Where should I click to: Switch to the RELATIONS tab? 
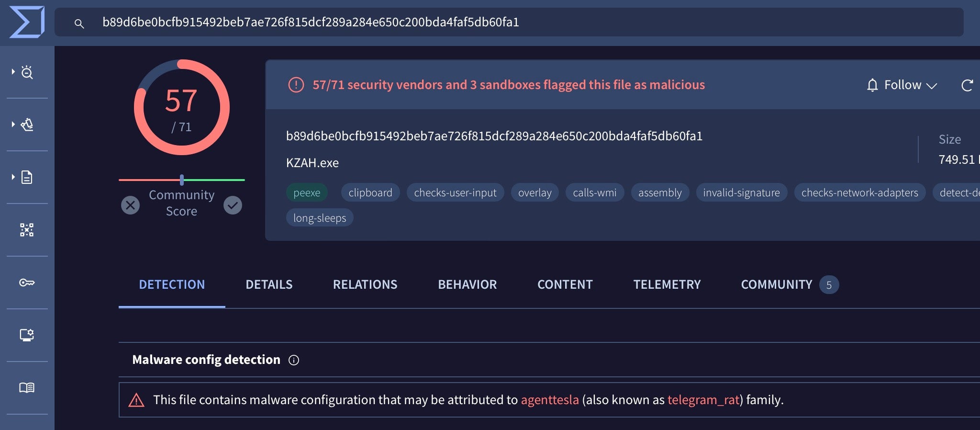pyautogui.click(x=365, y=284)
